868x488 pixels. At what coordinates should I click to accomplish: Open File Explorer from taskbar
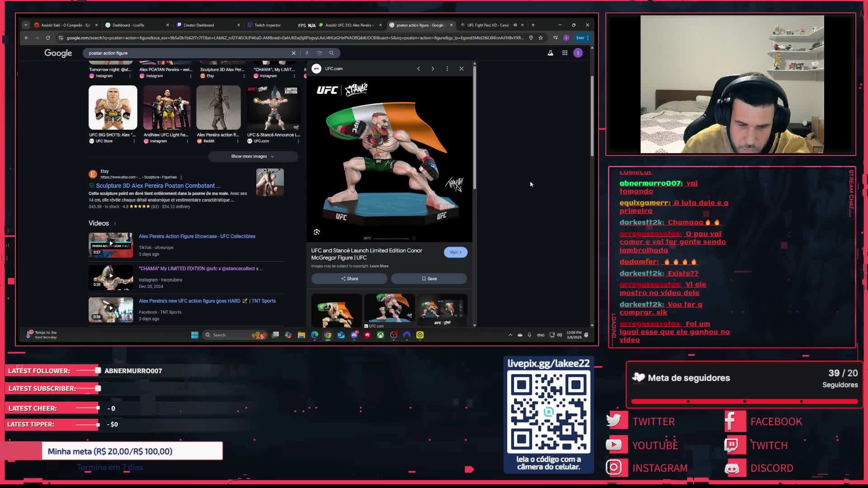pos(301,335)
